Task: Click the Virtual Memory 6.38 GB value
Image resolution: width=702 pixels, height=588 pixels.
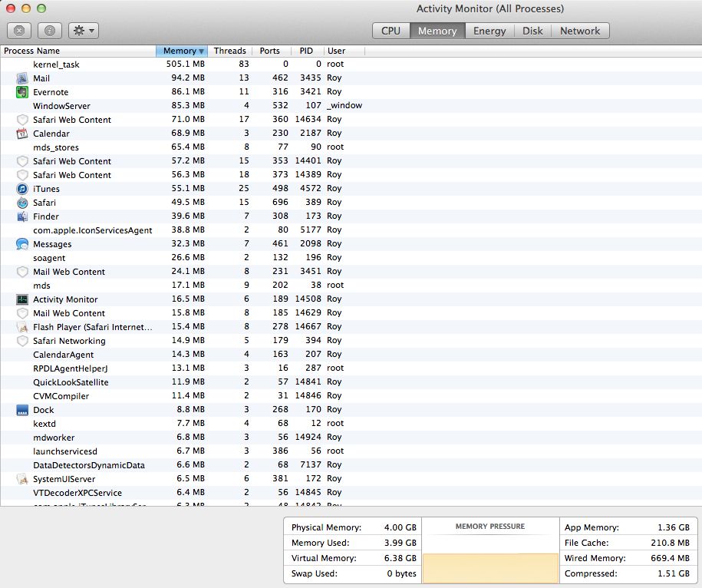Action: pos(400,558)
